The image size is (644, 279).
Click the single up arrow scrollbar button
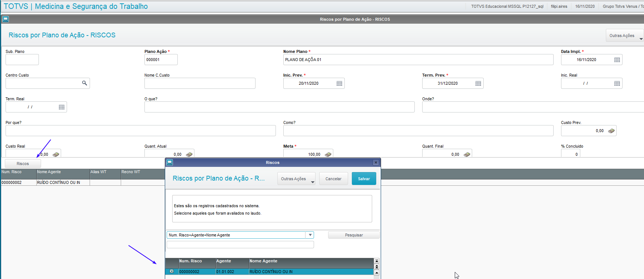coord(377,273)
